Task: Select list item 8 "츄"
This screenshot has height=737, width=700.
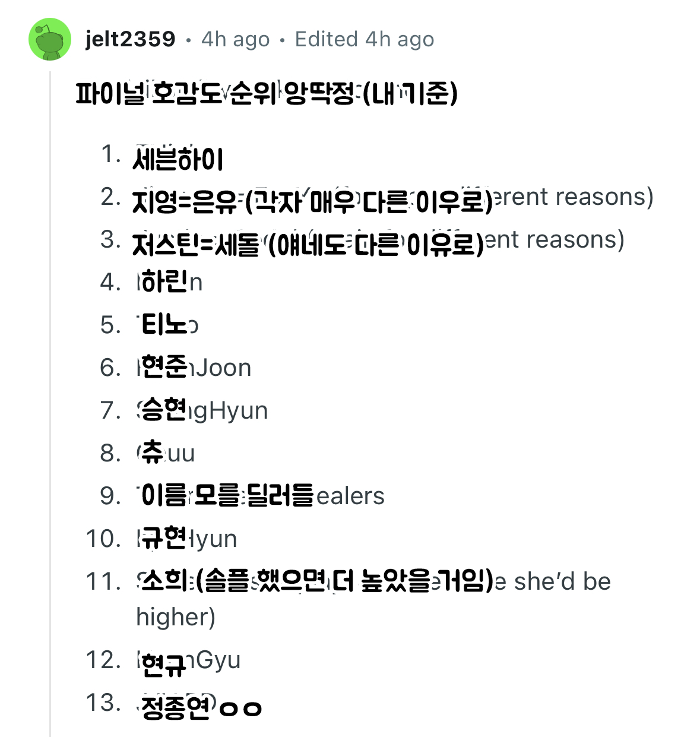Action: tap(153, 453)
